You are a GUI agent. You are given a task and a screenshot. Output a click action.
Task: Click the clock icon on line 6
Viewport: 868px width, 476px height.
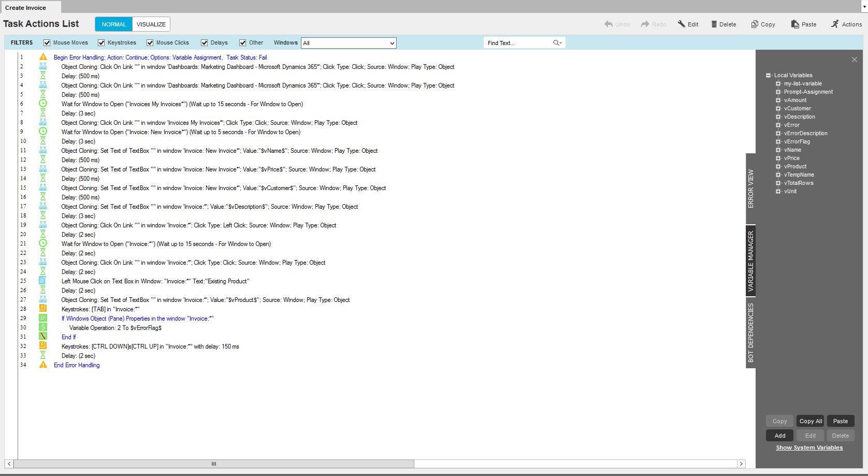pyautogui.click(x=43, y=104)
